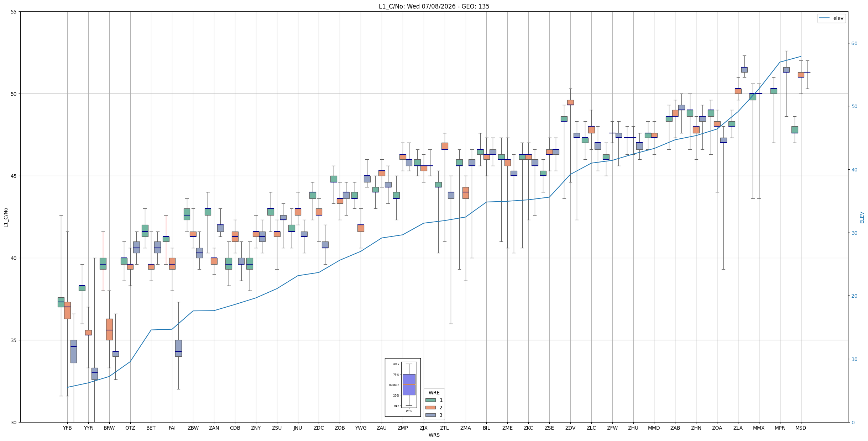Click the MMX station label

tap(759, 428)
